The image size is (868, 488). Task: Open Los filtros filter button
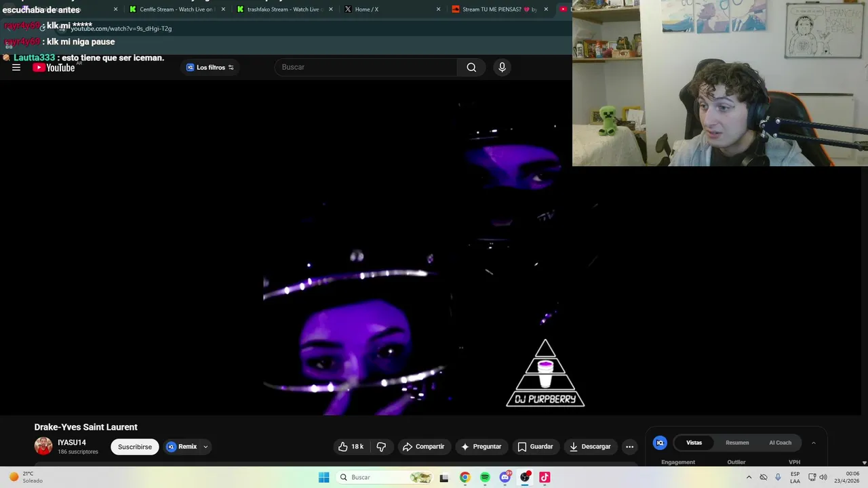pos(210,67)
